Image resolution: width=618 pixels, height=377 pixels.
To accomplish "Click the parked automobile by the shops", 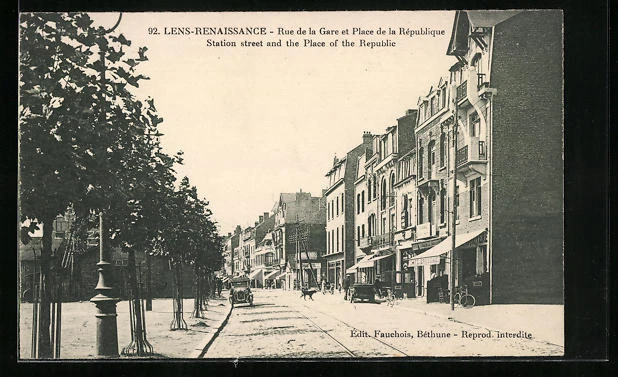I will click(364, 293).
